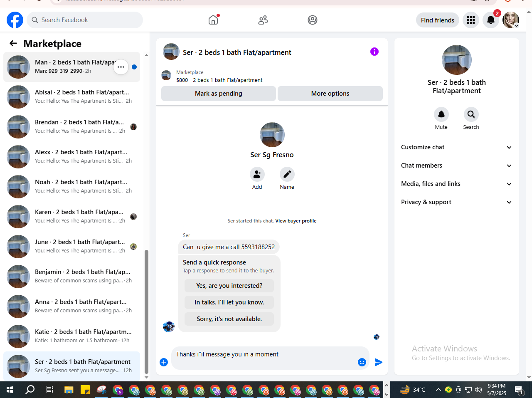Open Anna conversation in chat list

click(x=71, y=307)
